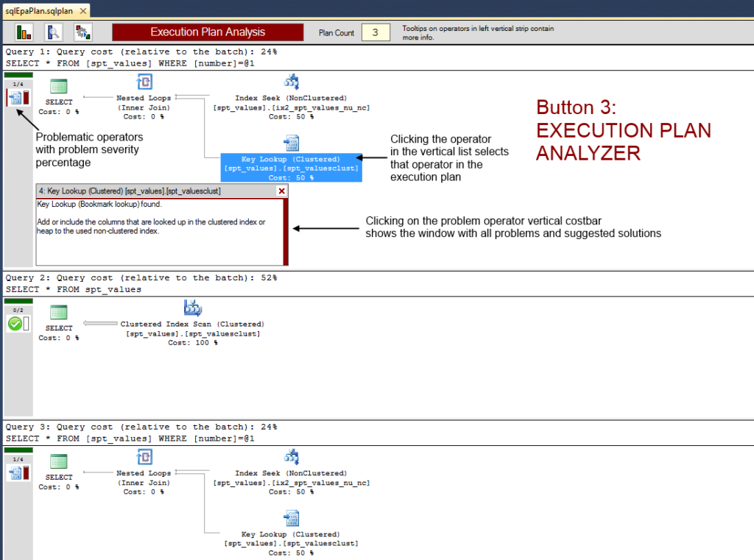The height and width of the screenshot is (560, 754).
Task: Close the Key Lookup problem details window
Action: (281, 191)
